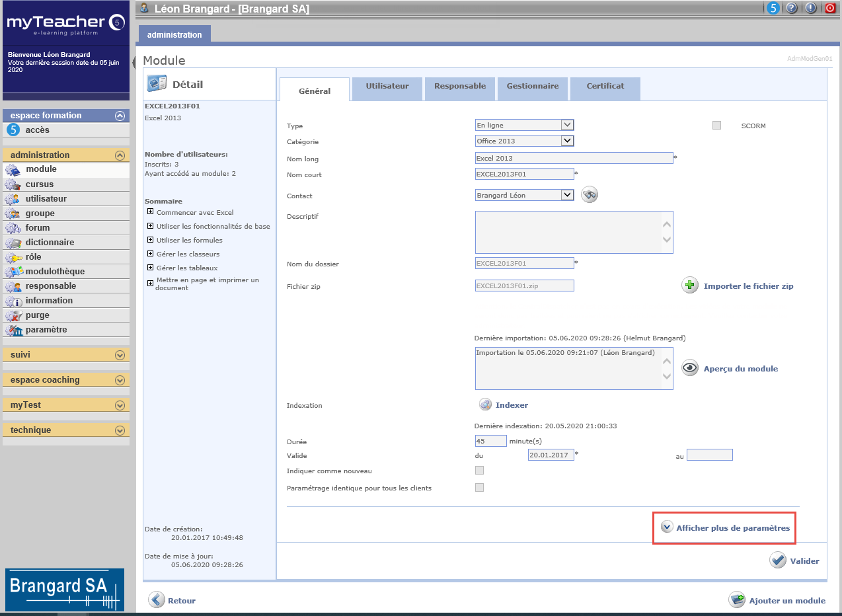Open the help question mark icon
Screen dimensions: 842x616
(x=791, y=9)
